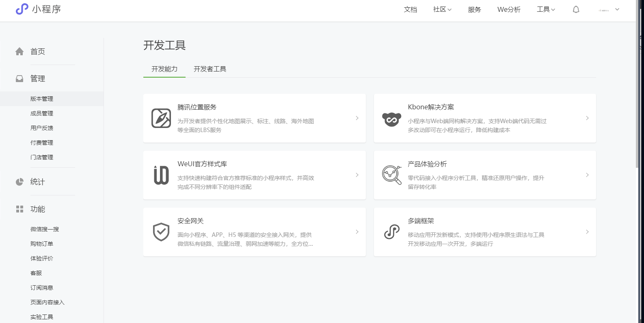
Task: Open 版本管理 in the sidebar
Action: click(x=52, y=99)
